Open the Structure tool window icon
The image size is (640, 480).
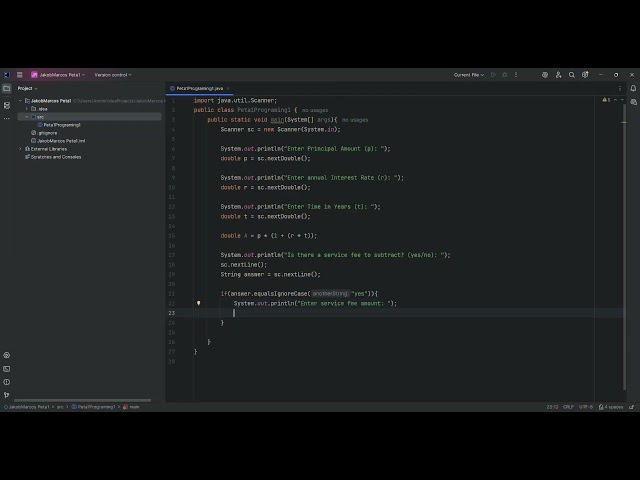7,105
